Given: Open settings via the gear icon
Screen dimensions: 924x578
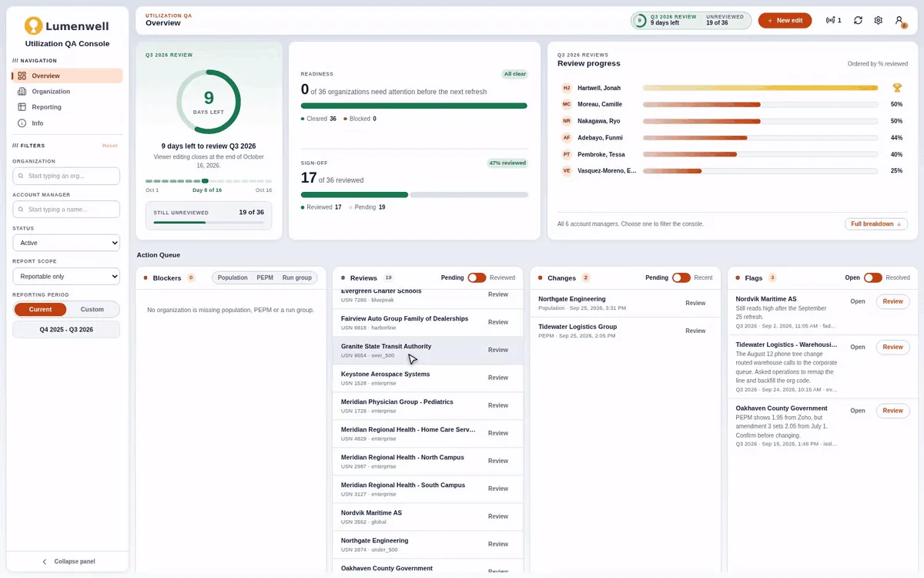Looking at the screenshot, I should coord(878,21).
